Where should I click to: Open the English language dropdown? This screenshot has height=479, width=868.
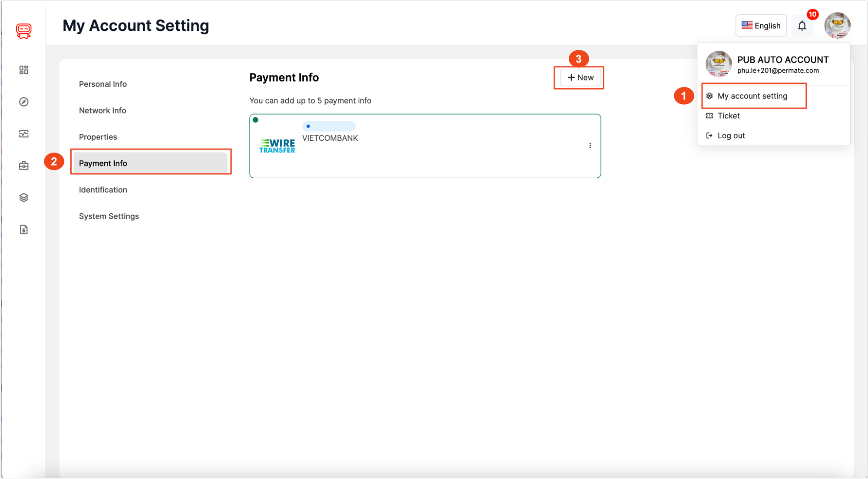pyautogui.click(x=761, y=25)
